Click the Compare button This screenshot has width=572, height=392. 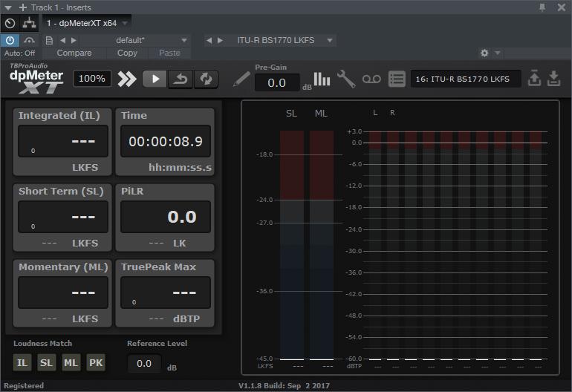tap(74, 53)
